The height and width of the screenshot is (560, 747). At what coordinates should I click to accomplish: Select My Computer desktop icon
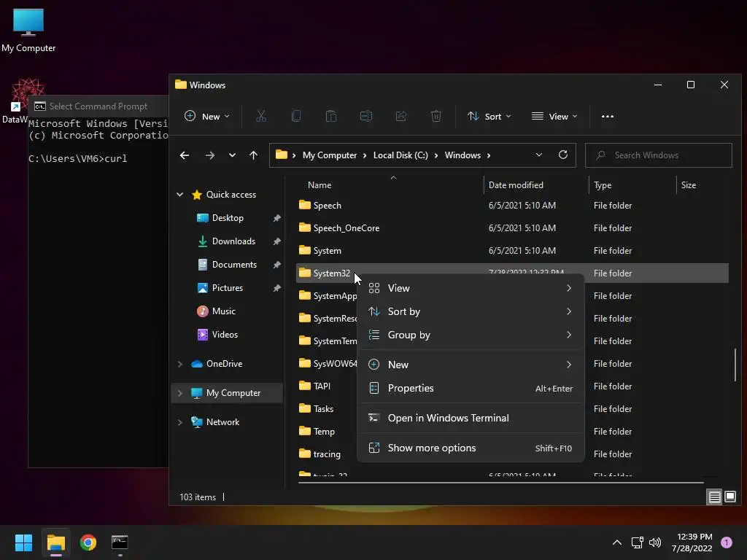[28, 29]
